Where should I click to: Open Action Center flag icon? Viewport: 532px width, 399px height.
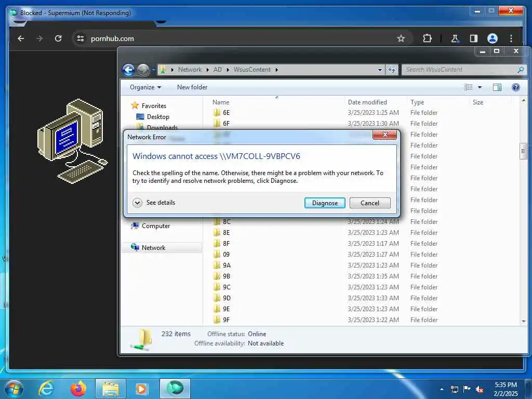pyautogui.click(x=467, y=389)
